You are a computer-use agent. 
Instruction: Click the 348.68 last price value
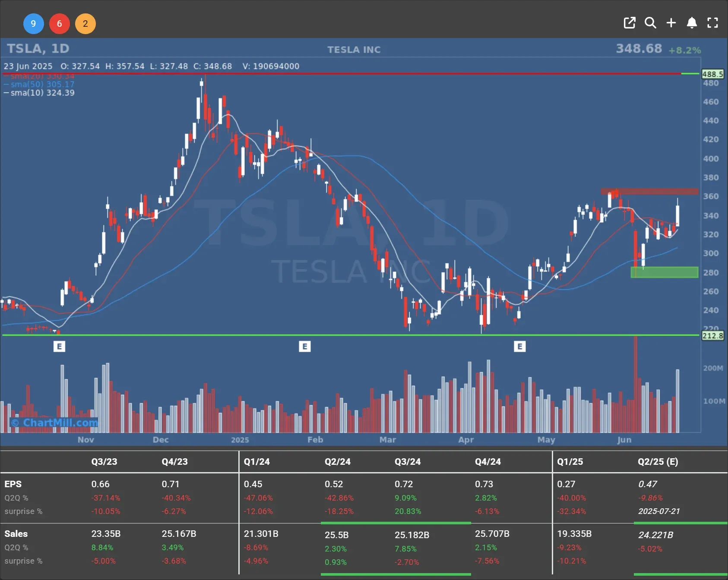[x=639, y=48]
